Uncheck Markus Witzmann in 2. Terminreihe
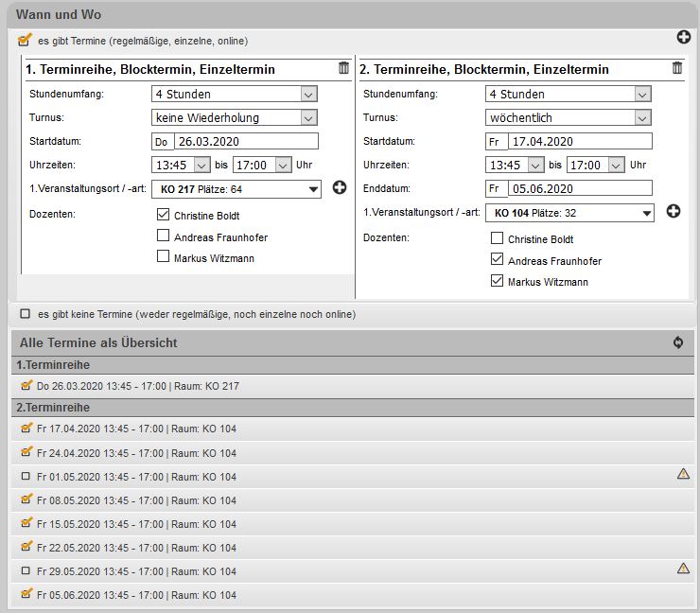Screen dimensions: 700x613 pos(498,281)
